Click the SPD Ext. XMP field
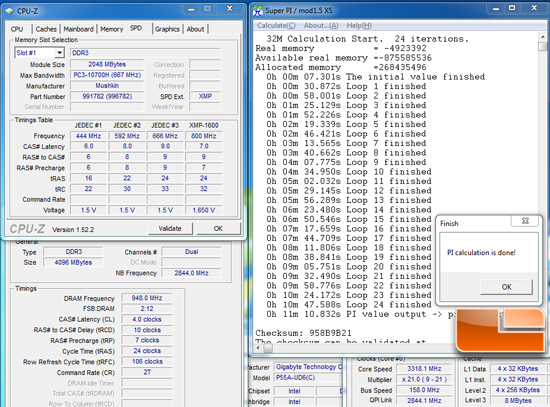Screen dimensions: 550x407 tap(205, 96)
